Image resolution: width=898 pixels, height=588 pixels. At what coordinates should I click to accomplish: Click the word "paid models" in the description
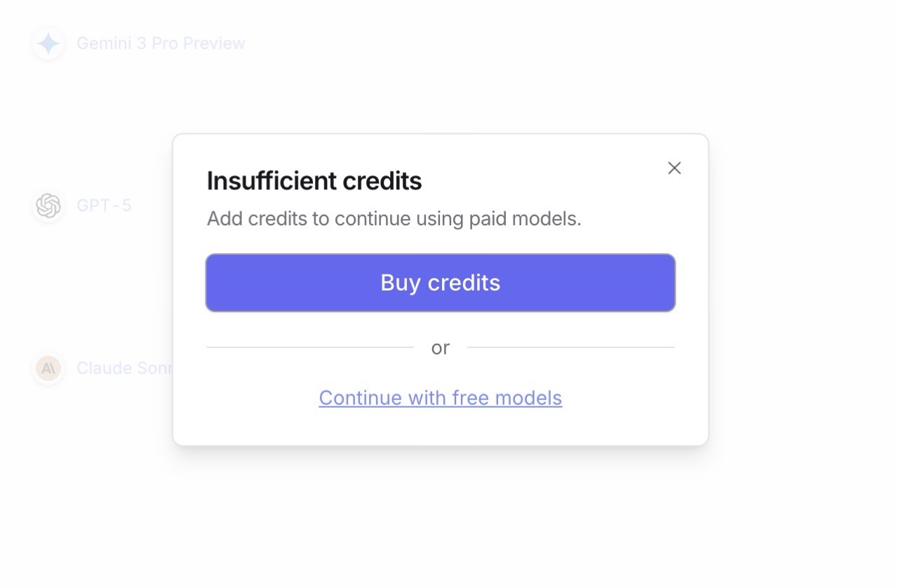(x=544, y=219)
